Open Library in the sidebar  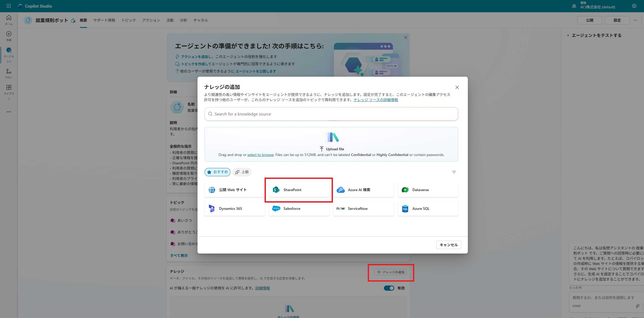coord(9,92)
